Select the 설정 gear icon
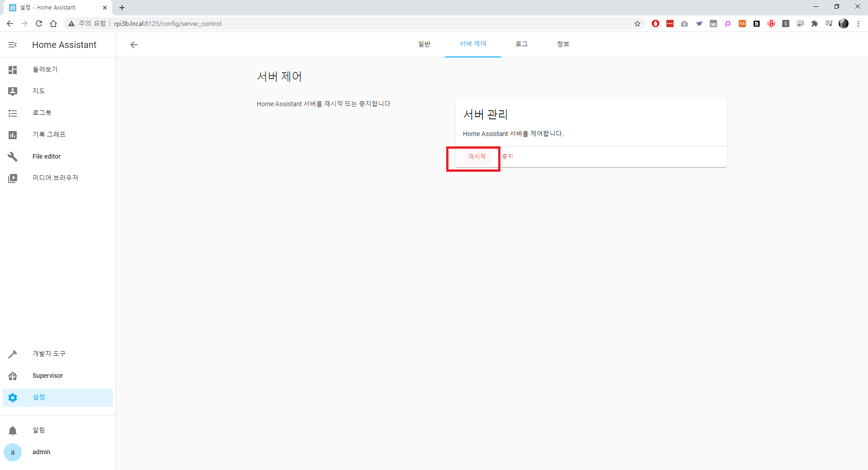Viewport: 868px width, 470px height. 13,397
